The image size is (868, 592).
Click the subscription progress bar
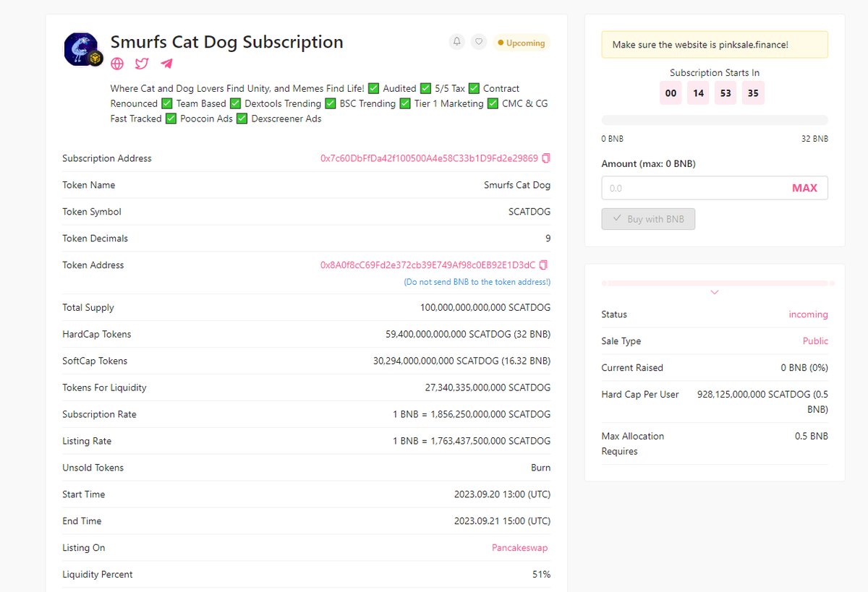tap(715, 120)
